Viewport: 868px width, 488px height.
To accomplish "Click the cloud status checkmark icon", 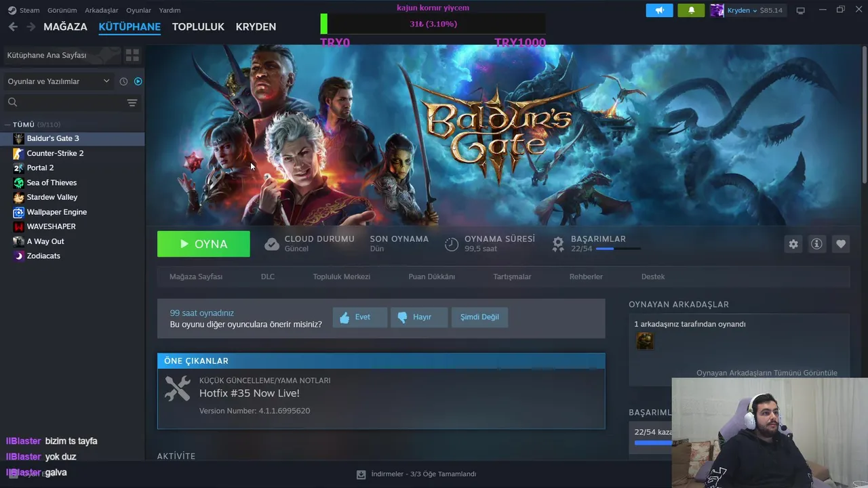I will (272, 244).
